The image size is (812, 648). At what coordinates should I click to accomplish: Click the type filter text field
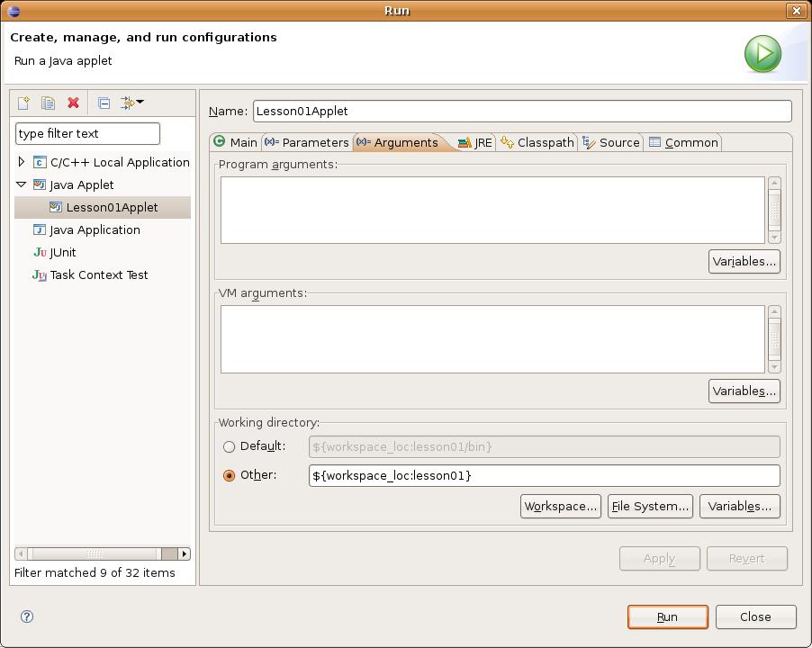pos(87,133)
